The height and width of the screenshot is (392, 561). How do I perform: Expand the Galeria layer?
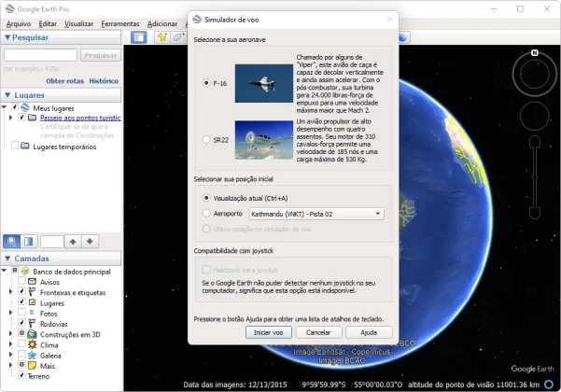pos(10,355)
